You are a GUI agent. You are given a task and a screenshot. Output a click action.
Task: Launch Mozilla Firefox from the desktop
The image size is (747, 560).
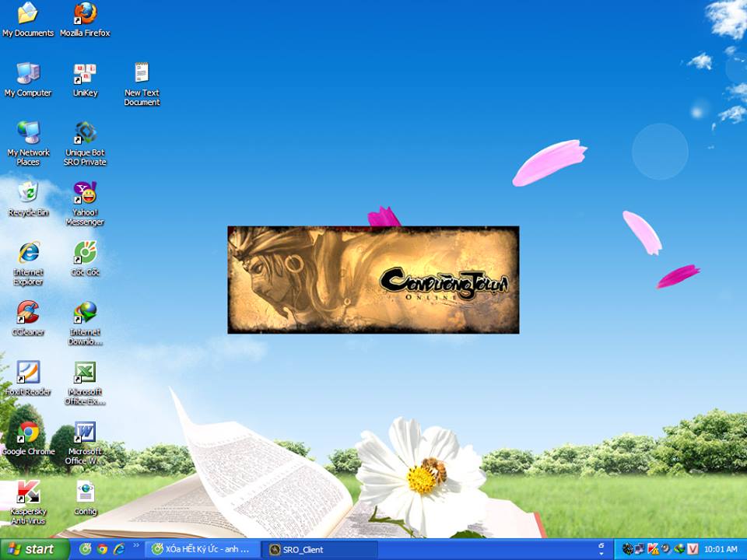click(85, 19)
